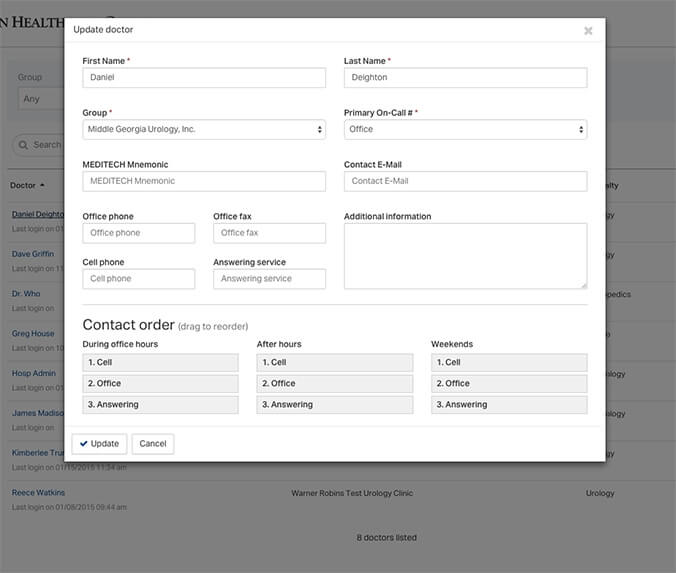Select '2. Office' under During office hours
676x573 pixels.
click(160, 383)
